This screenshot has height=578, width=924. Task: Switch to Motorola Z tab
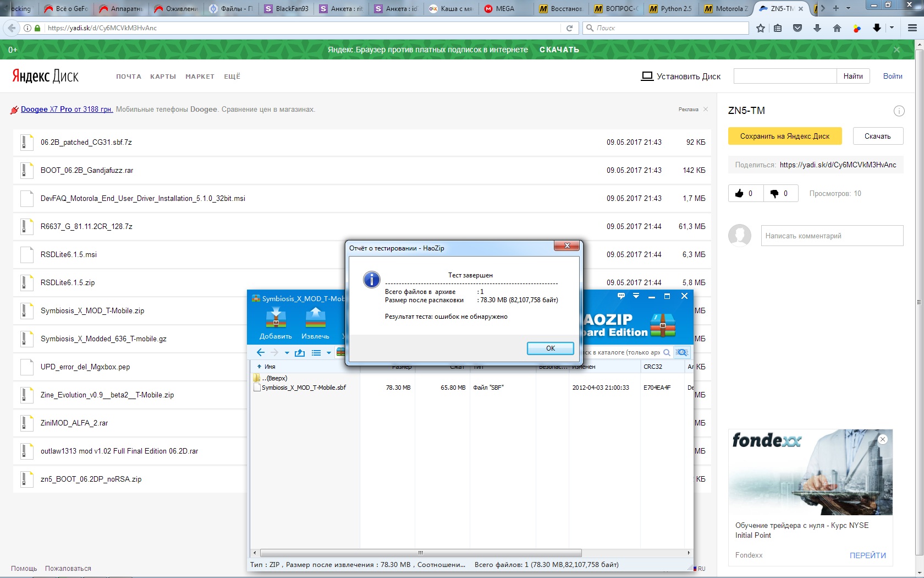click(725, 8)
